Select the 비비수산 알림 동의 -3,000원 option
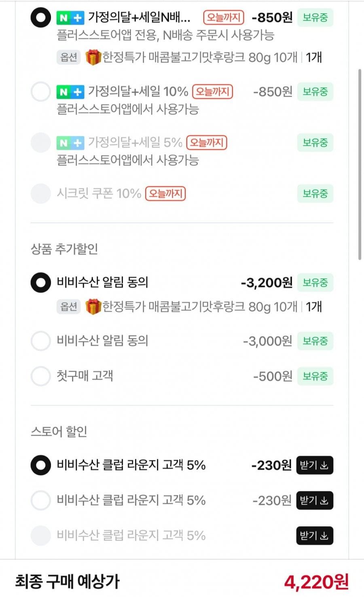 coord(41,341)
